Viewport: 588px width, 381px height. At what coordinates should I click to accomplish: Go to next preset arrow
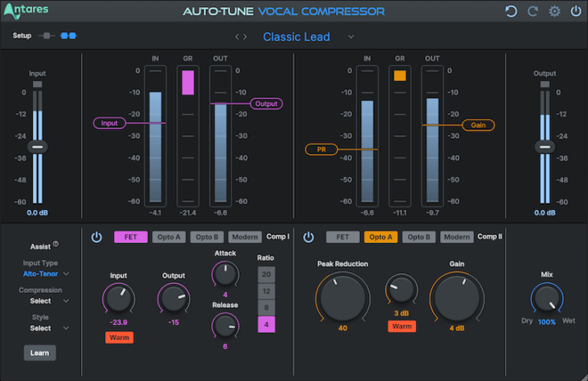pos(245,36)
